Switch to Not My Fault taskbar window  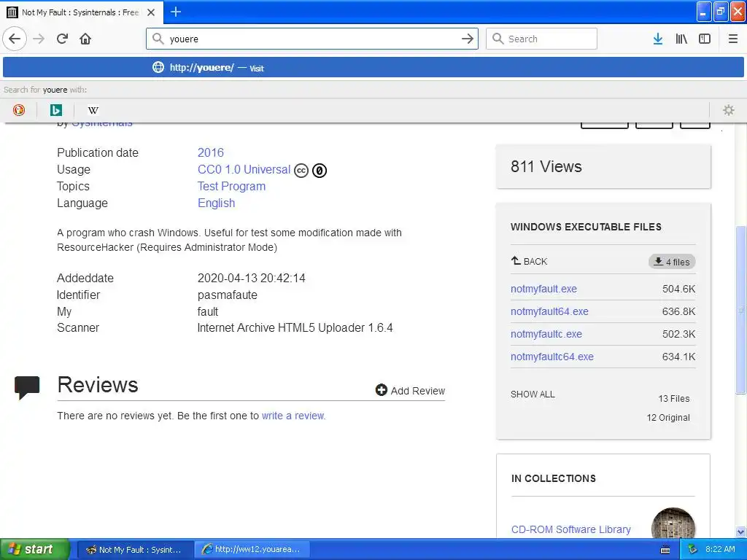[x=135, y=549]
